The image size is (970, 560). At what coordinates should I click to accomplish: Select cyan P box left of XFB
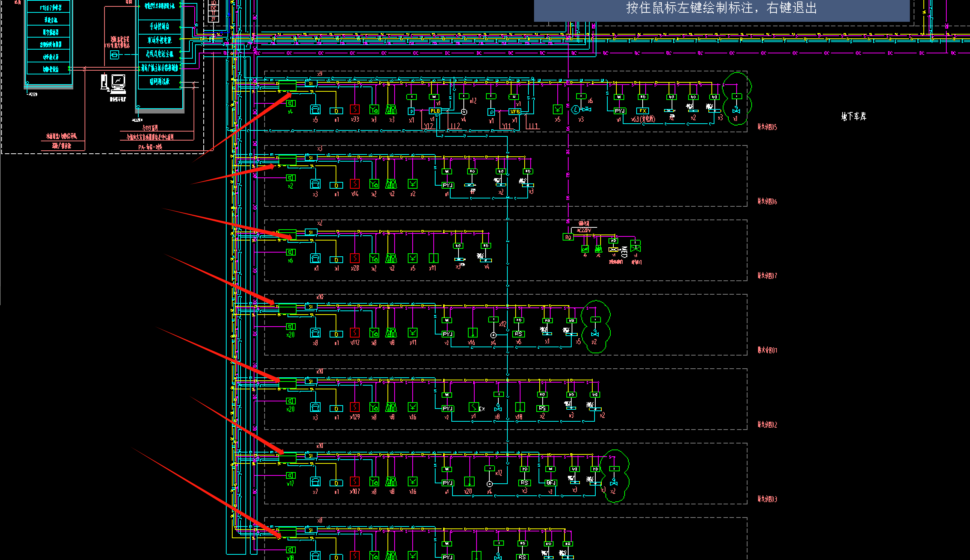click(491, 112)
